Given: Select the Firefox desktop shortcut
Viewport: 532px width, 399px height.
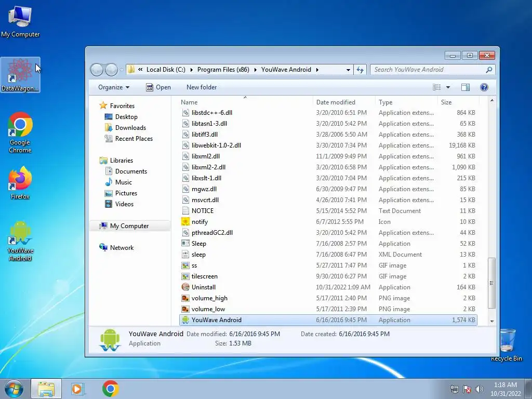Looking at the screenshot, I should point(20,183).
